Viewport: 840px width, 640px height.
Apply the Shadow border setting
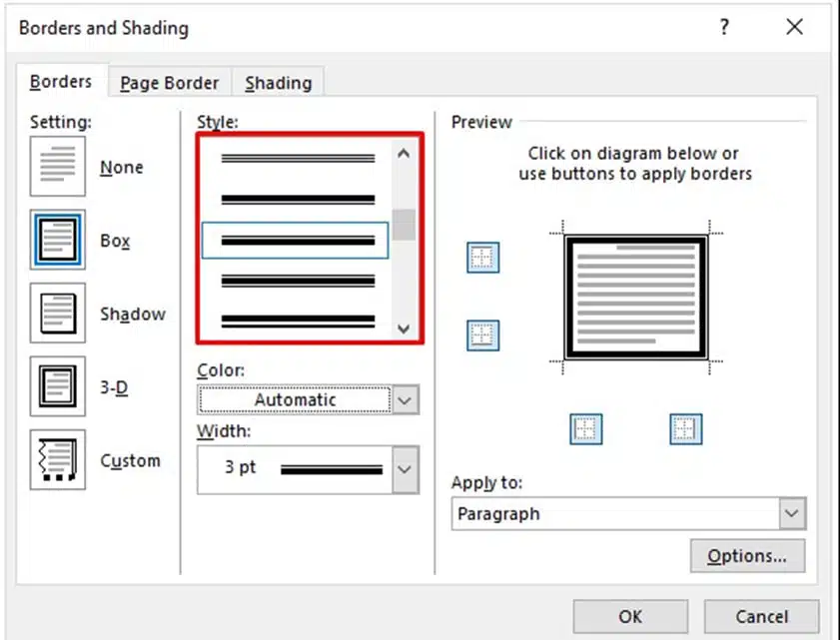pyautogui.click(x=58, y=314)
